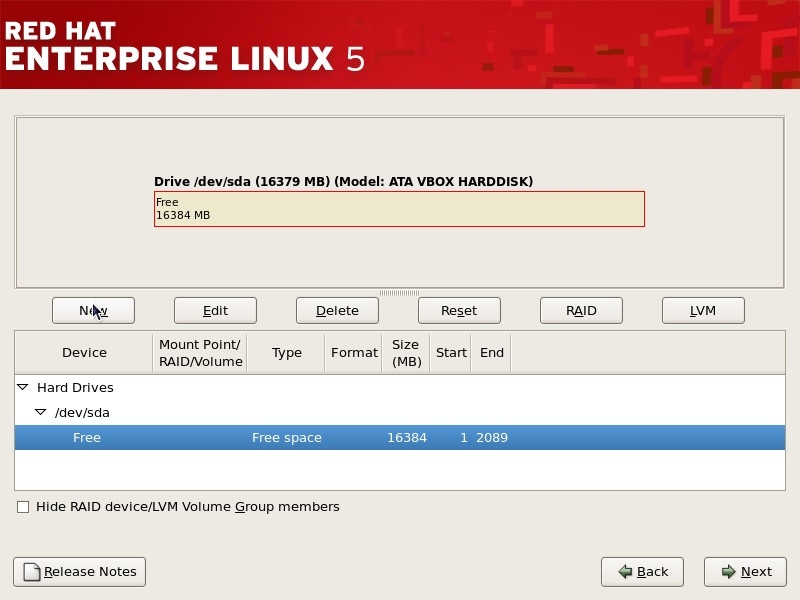Screen dimensions: 800x600
Task: Click the Start column header
Action: click(451, 353)
